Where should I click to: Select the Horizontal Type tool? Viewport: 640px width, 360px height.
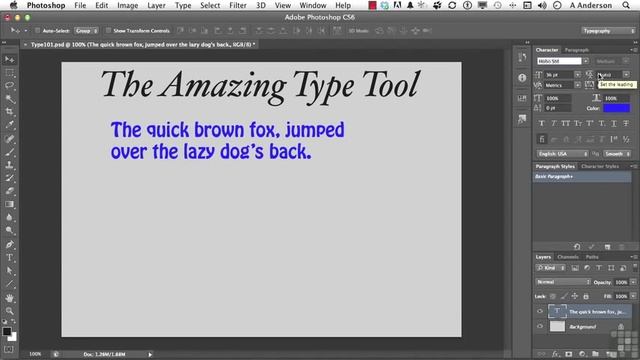point(9,258)
